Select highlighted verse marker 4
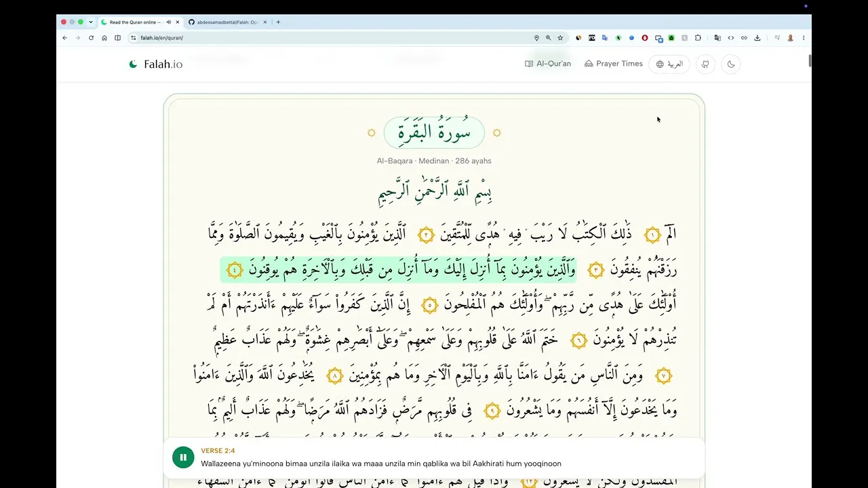868x488 pixels. click(x=234, y=270)
